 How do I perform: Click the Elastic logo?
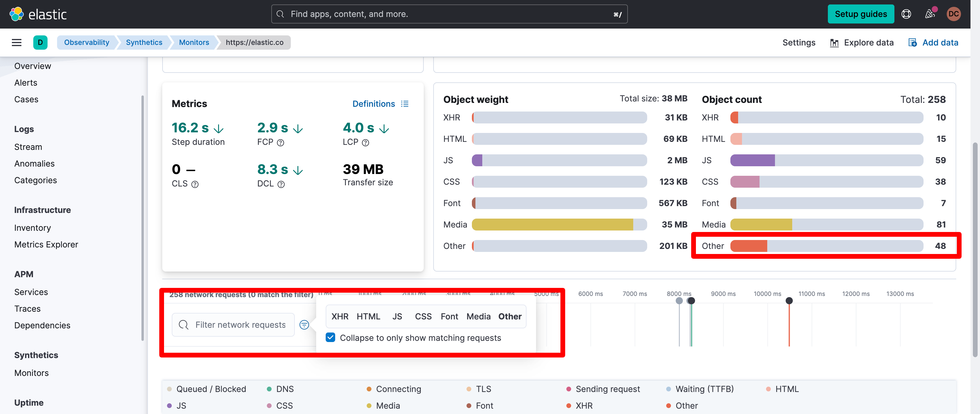pos(38,14)
